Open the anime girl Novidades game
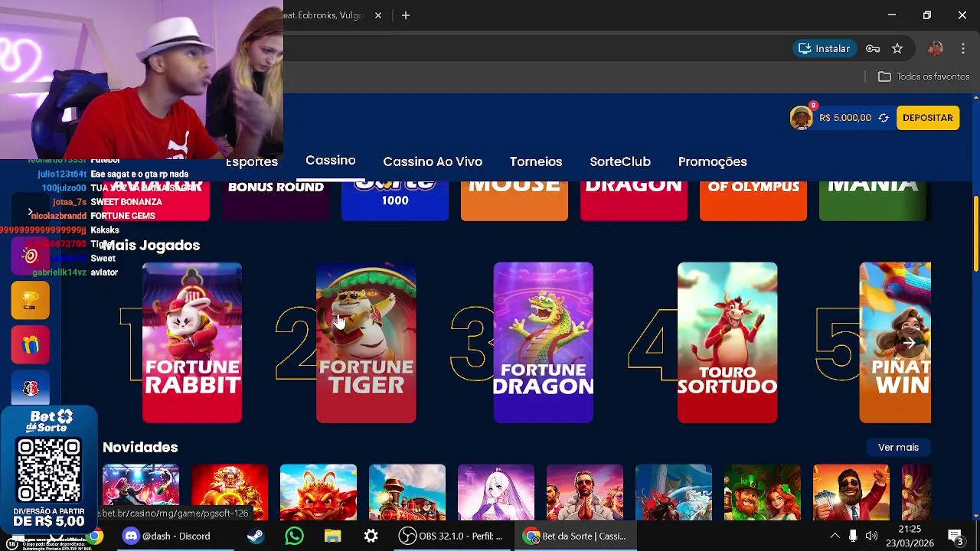 coord(496,492)
